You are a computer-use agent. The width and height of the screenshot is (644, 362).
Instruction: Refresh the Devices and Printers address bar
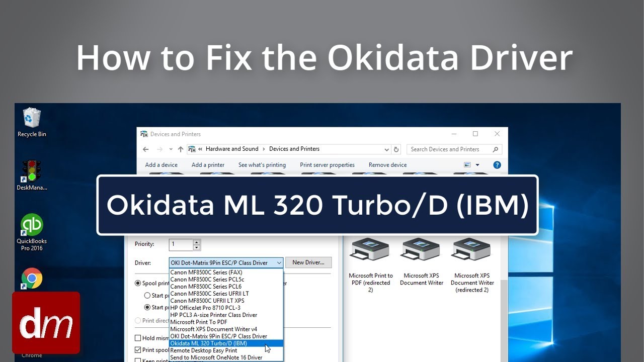click(x=396, y=149)
